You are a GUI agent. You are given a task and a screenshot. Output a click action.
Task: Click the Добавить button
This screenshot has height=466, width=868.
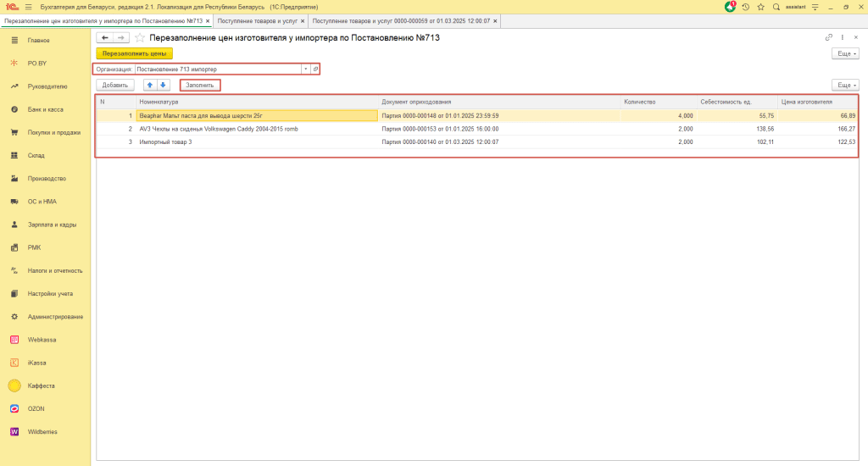(x=115, y=85)
